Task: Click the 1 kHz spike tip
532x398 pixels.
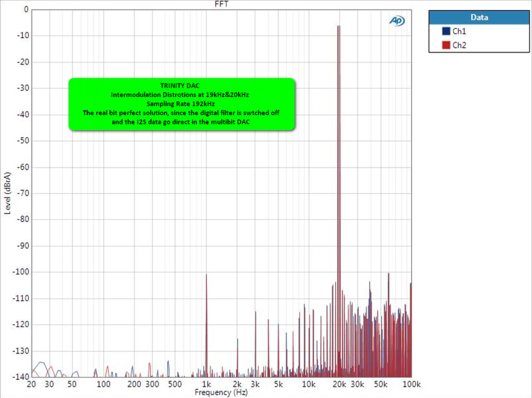Action: 206,275
